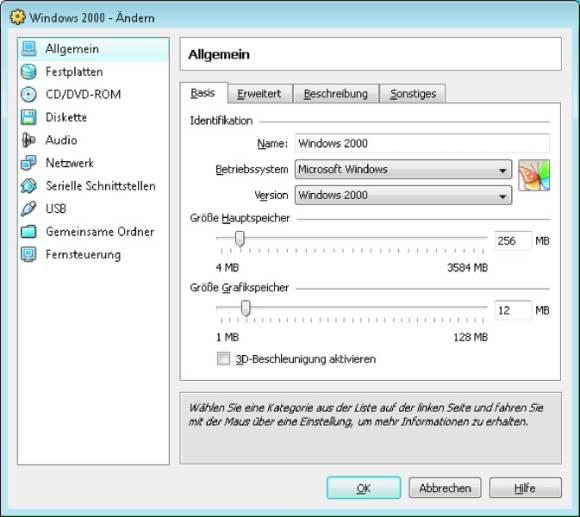
Task: Click the Allgemein monitor icon in sidebar
Action: click(28, 49)
